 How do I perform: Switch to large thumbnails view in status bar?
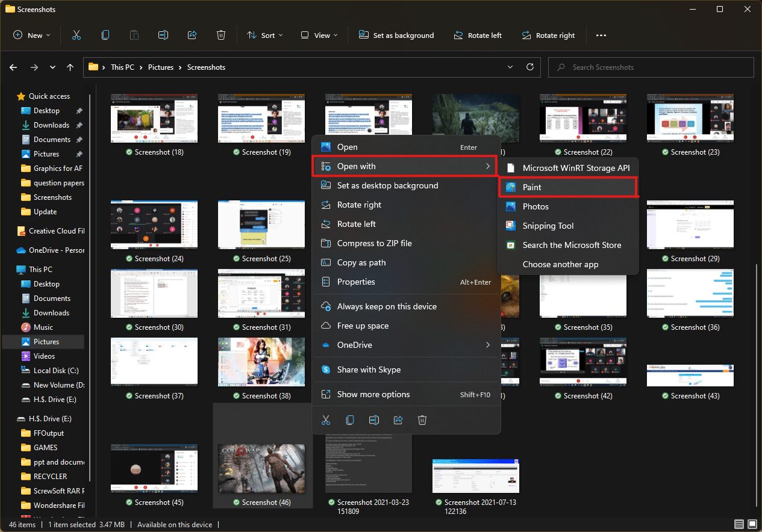[x=752, y=524]
